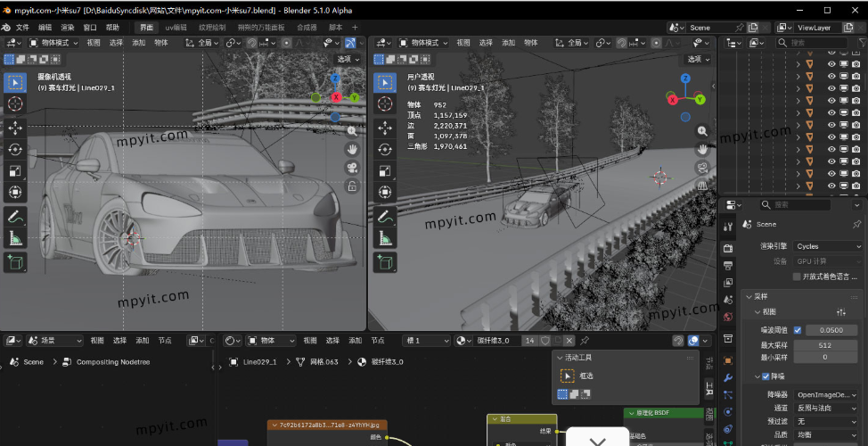Select the Box Select tool in camera viewport
The height and width of the screenshot is (446, 868).
click(15, 83)
